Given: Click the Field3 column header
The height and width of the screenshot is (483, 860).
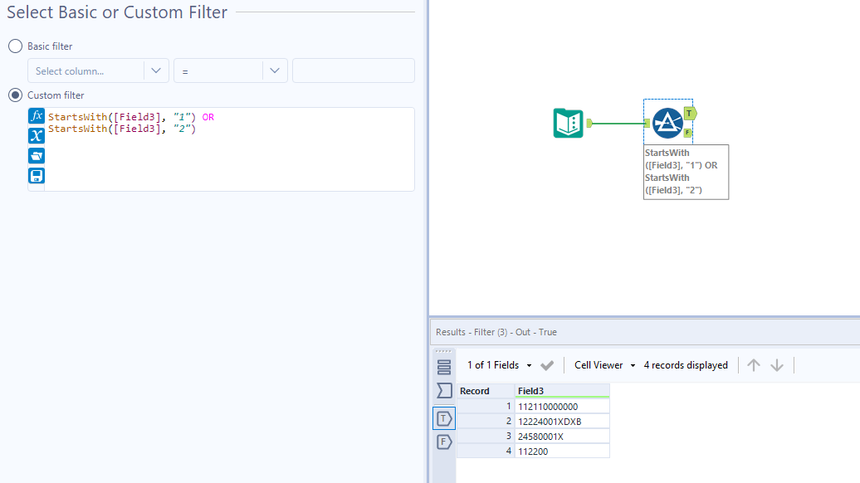Looking at the screenshot, I should pos(562,391).
